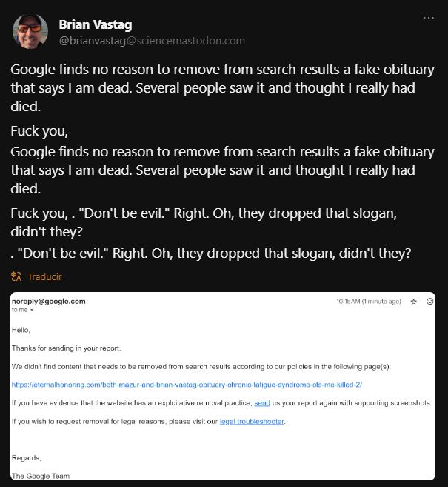448x487 pixels.
Task: Click the 'Thanks for sending in your report' line
Action: pyautogui.click(x=66, y=348)
